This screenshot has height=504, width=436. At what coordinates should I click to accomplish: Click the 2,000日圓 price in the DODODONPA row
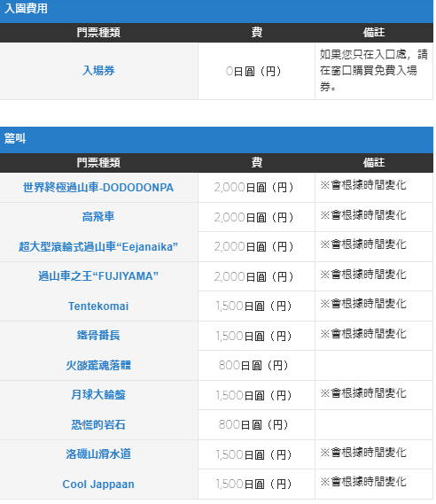tap(254, 187)
